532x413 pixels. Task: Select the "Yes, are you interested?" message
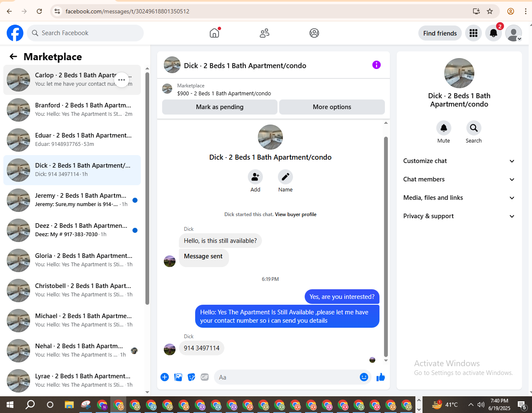pos(342,297)
